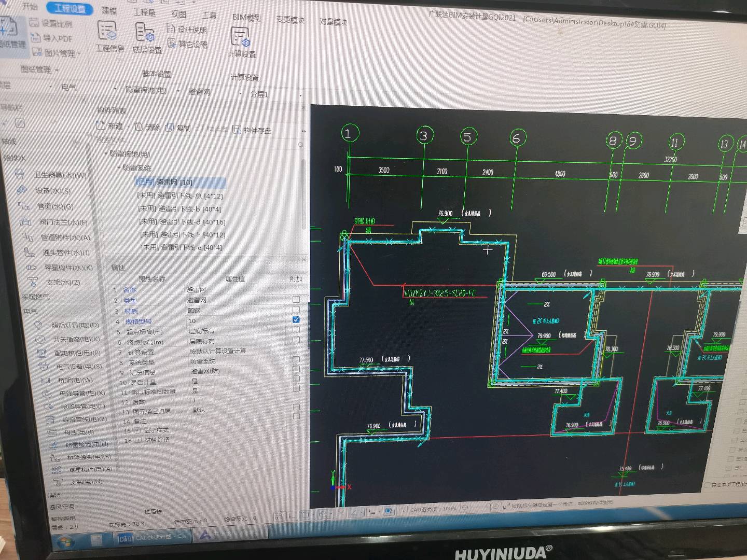Screen dimensions: 747x560
Task: Toggle 附加 checkbox for 是否计量 row
Action: tap(296, 379)
